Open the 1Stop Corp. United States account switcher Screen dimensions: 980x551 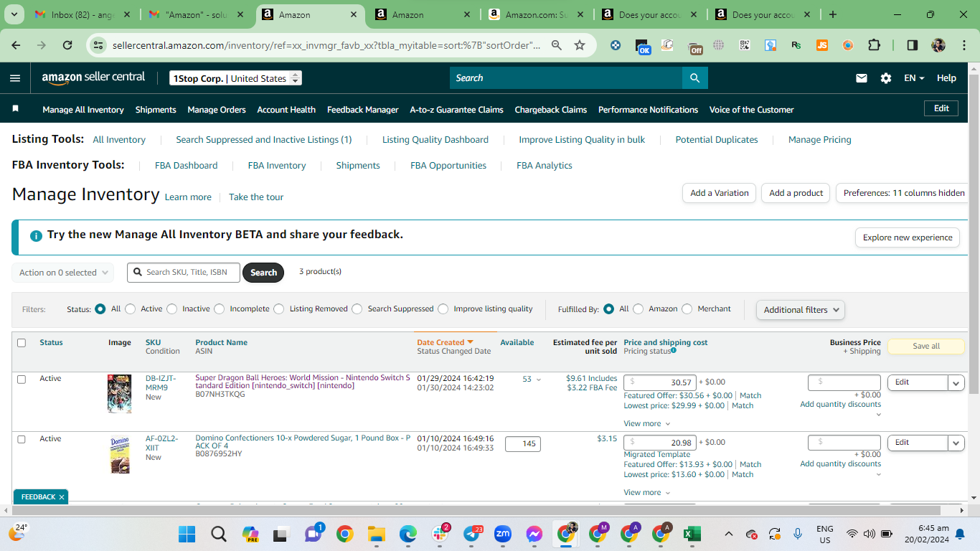[235, 78]
